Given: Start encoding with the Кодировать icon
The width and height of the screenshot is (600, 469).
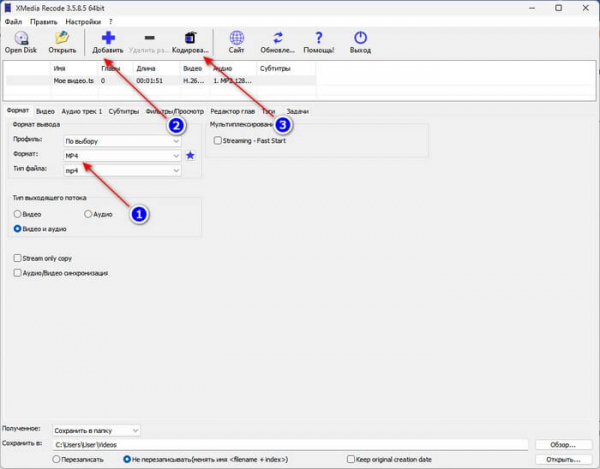Looking at the screenshot, I should (190, 38).
